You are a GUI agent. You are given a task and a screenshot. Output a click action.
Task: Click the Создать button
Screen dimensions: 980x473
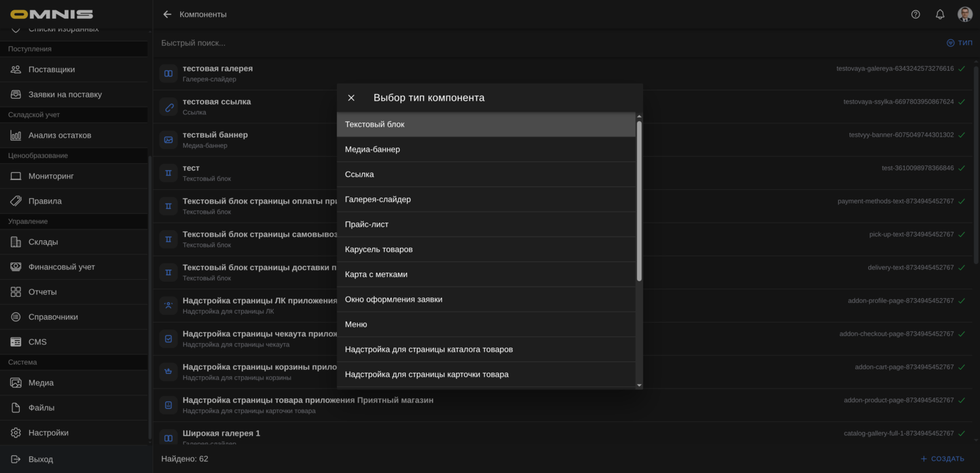(x=942, y=459)
